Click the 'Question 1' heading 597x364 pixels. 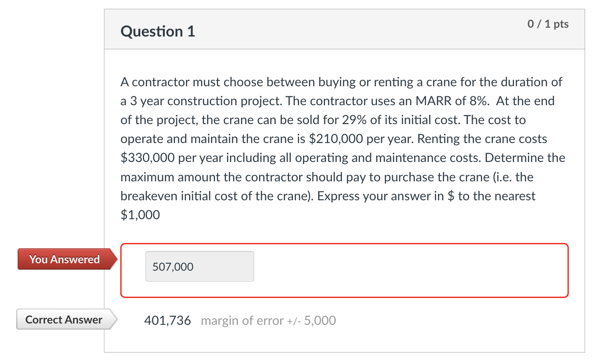coord(157,31)
